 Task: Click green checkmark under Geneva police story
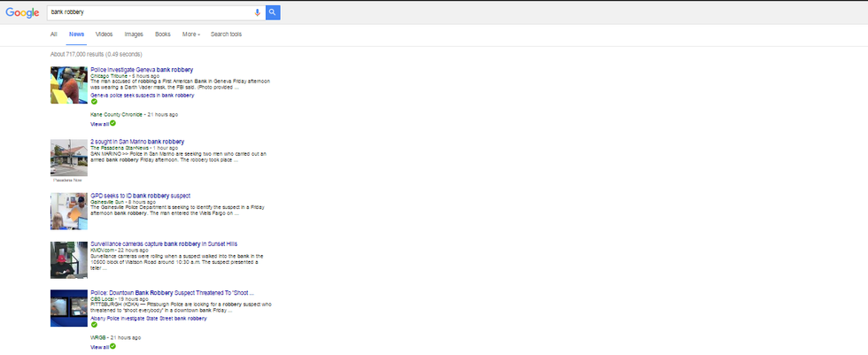94,102
